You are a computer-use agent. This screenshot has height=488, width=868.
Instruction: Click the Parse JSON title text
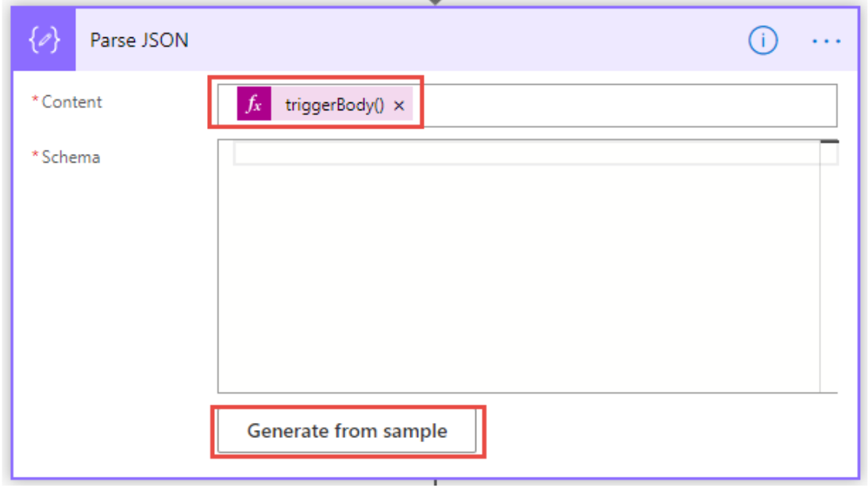pyautogui.click(x=140, y=40)
